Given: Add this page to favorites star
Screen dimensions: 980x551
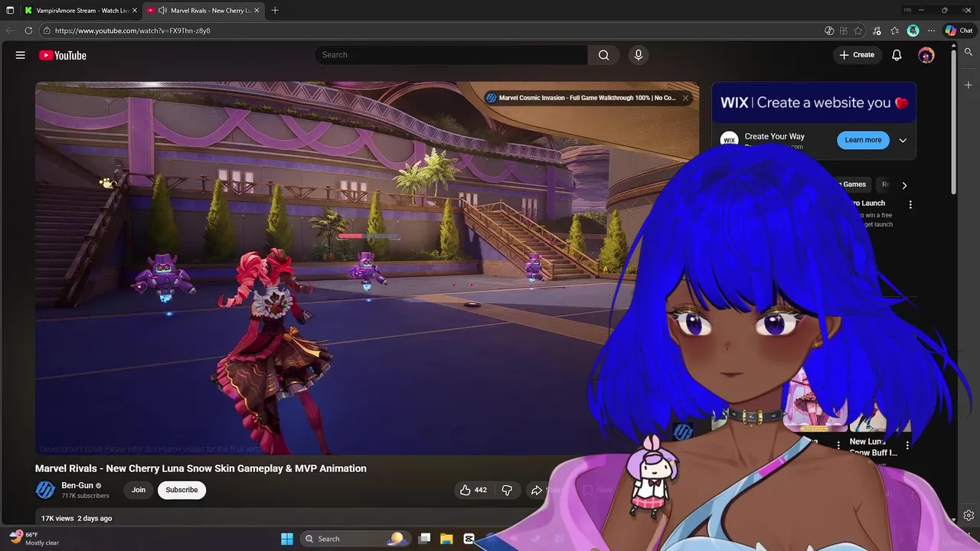Looking at the screenshot, I should pos(858,31).
